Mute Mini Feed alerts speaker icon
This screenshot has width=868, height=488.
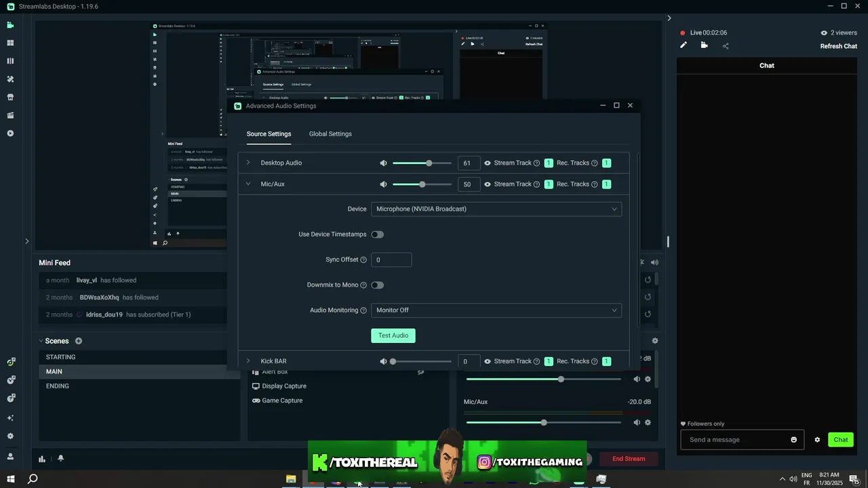pos(655,262)
